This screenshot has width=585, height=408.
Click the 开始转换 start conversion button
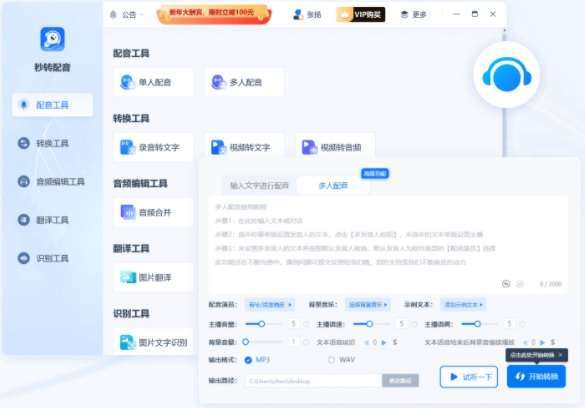(x=536, y=377)
